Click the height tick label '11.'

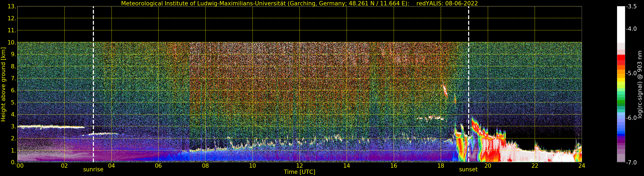[x=12, y=31]
